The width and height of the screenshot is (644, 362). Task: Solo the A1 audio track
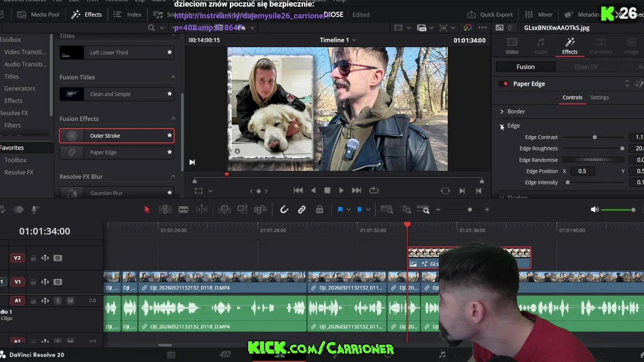(x=57, y=301)
